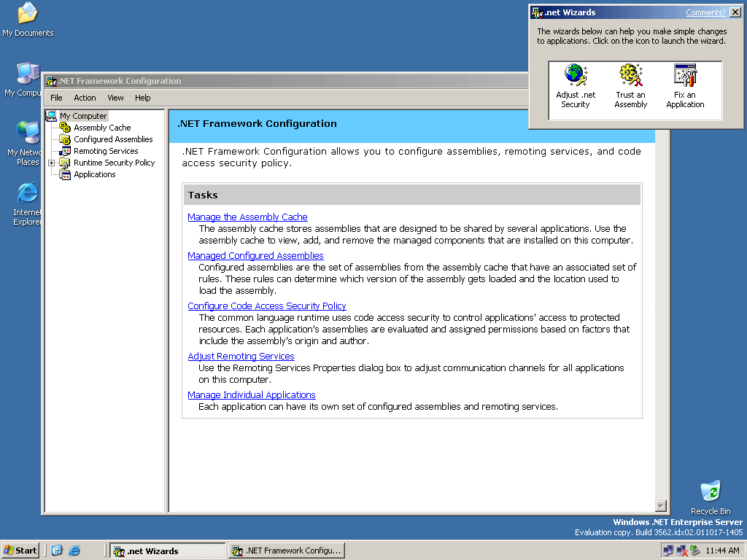Open Configure Code Access Security Policy link
This screenshot has width=747, height=560.
[267, 306]
